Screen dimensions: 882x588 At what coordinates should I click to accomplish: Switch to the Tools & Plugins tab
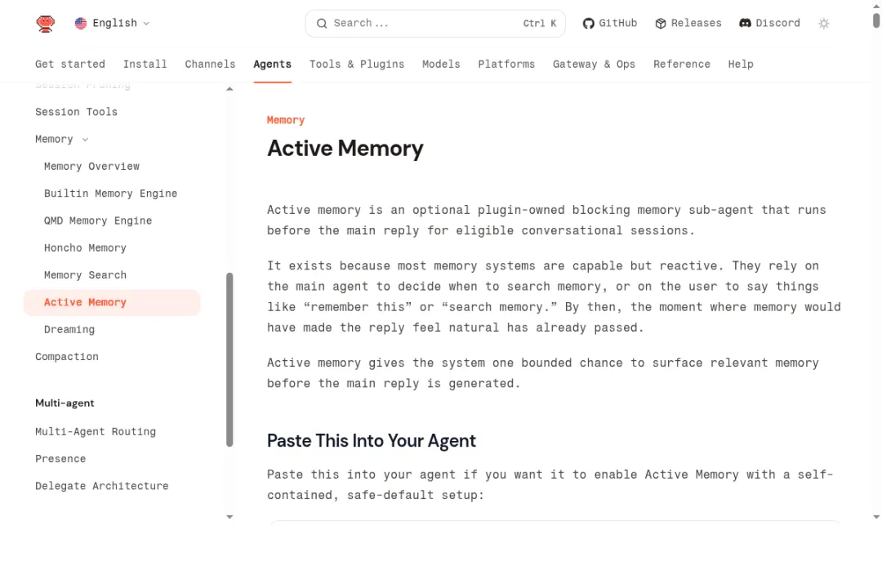tap(356, 64)
